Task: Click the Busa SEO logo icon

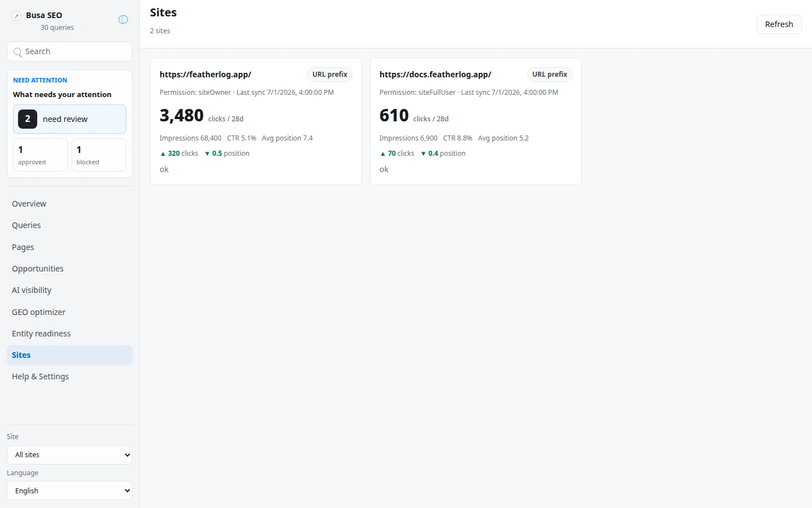Action: [x=16, y=16]
